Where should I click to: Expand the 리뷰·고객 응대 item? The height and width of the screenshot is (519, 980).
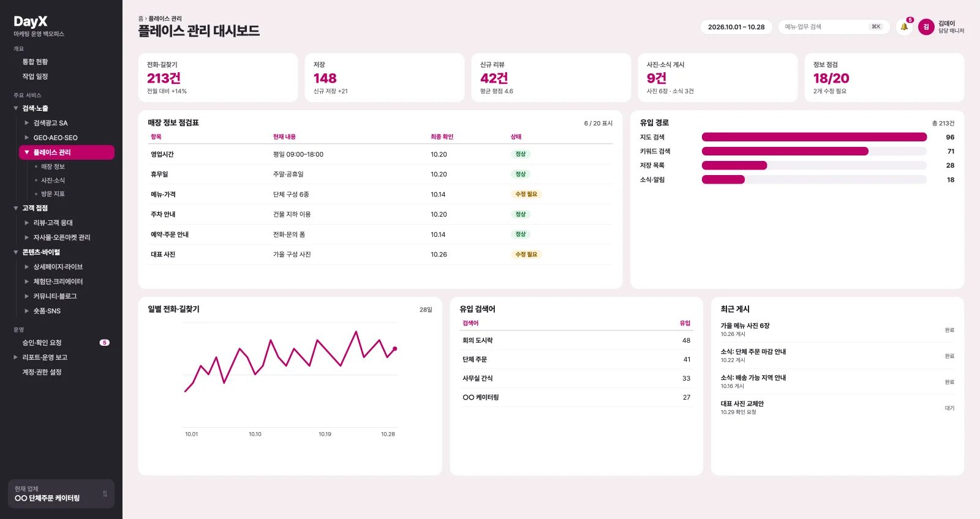click(x=27, y=223)
